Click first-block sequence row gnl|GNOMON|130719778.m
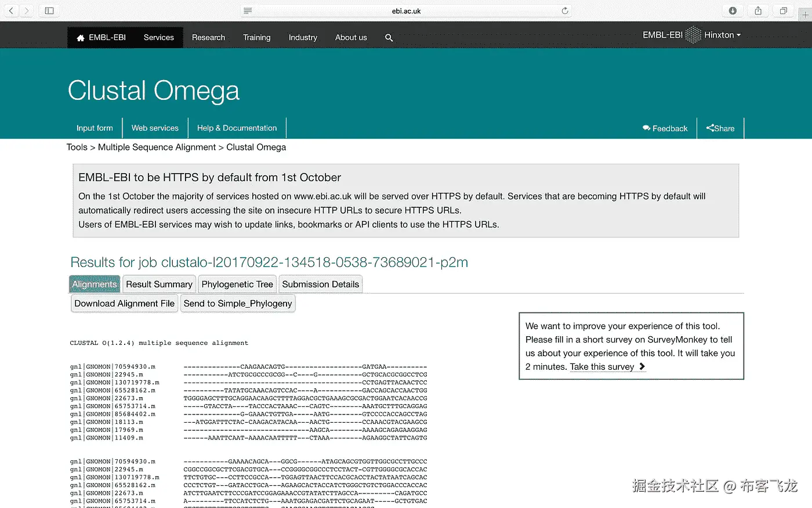The width and height of the screenshot is (812, 508). (248, 383)
